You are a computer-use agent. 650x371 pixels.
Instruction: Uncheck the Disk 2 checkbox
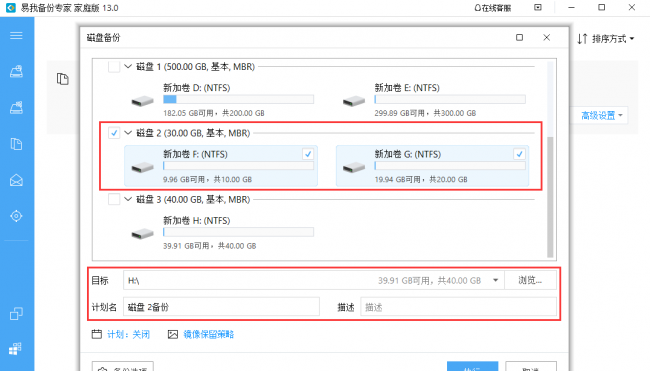[x=114, y=133]
